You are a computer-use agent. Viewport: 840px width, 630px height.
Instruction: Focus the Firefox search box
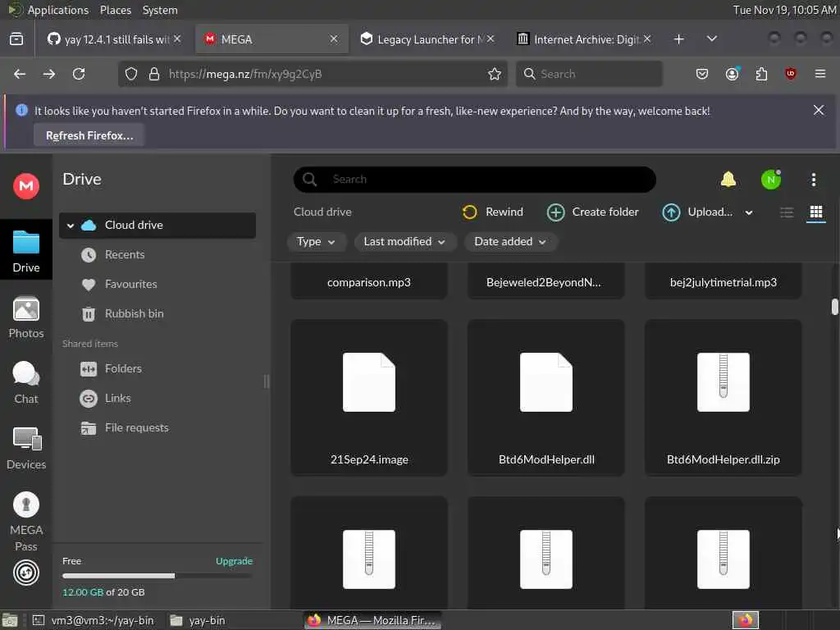(x=589, y=74)
